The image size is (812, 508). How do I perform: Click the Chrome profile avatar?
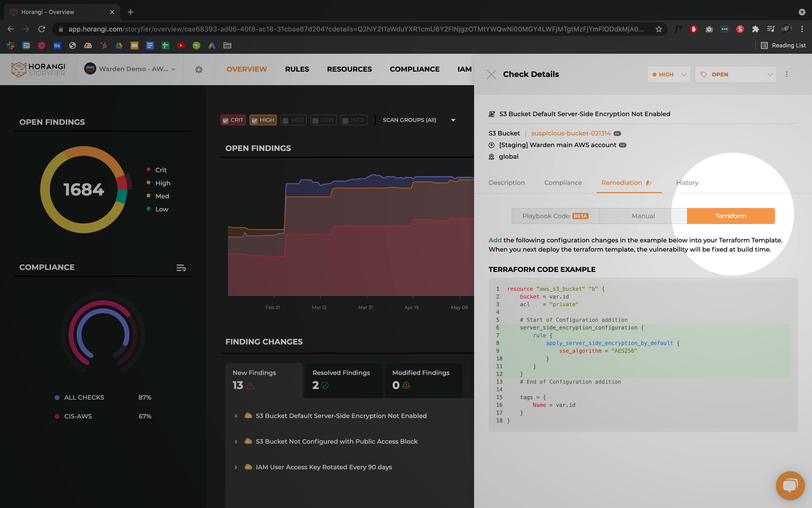point(786,29)
